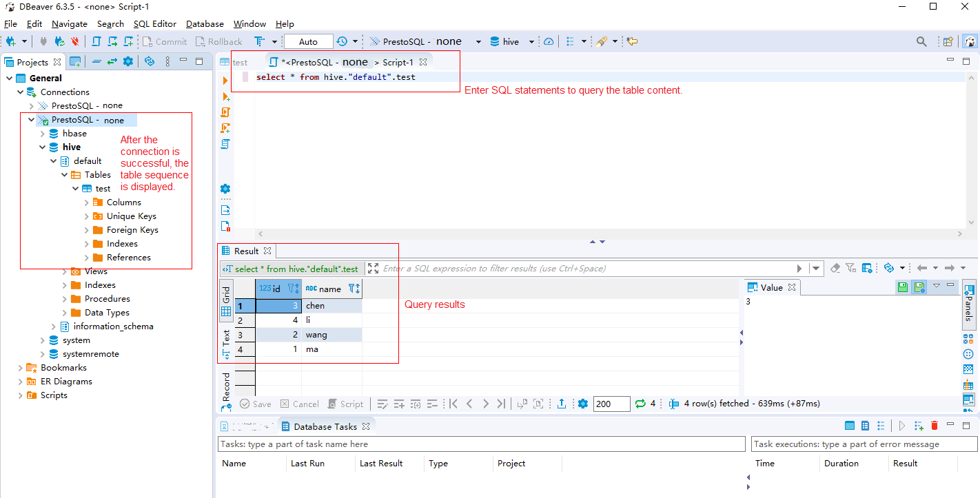Expand the Unique Keys folder
Viewport: 980px width, 498px height.
point(87,216)
